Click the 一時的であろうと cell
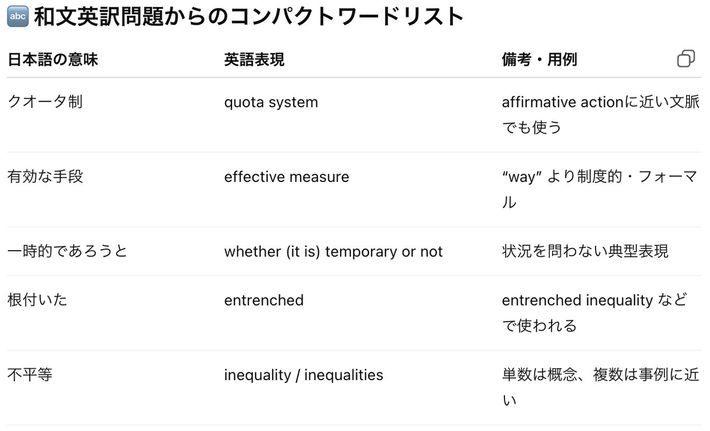 pyautogui.click(x=67, y=251)
